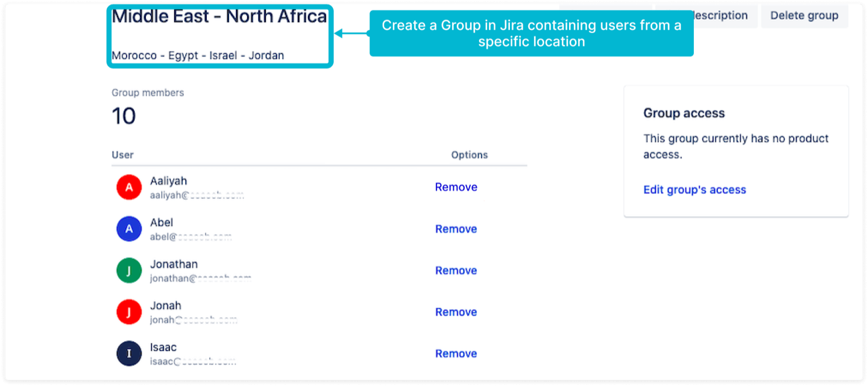The image size is (868, 386).
Task: Click Isaac's dark navy avatar icon
Action: coord(128,353)
